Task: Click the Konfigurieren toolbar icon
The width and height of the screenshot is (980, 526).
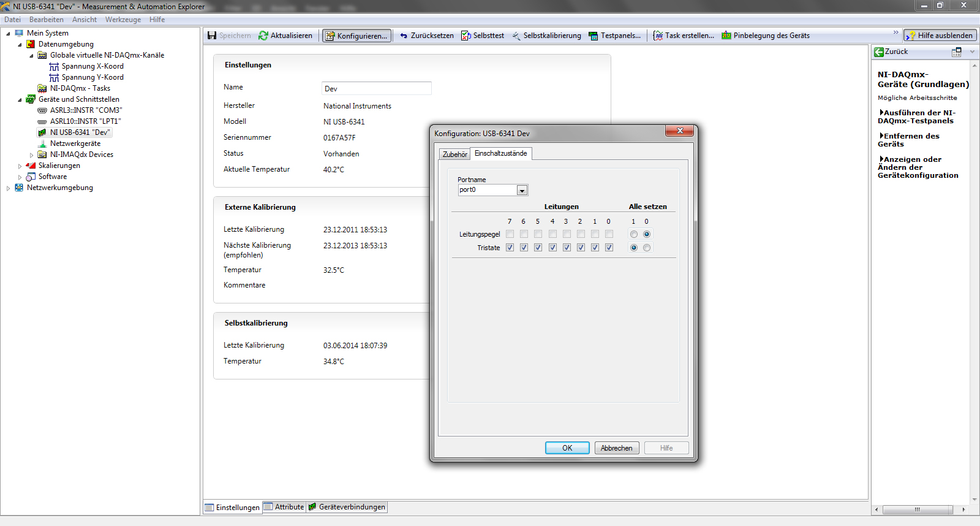Action: point(330,36)
